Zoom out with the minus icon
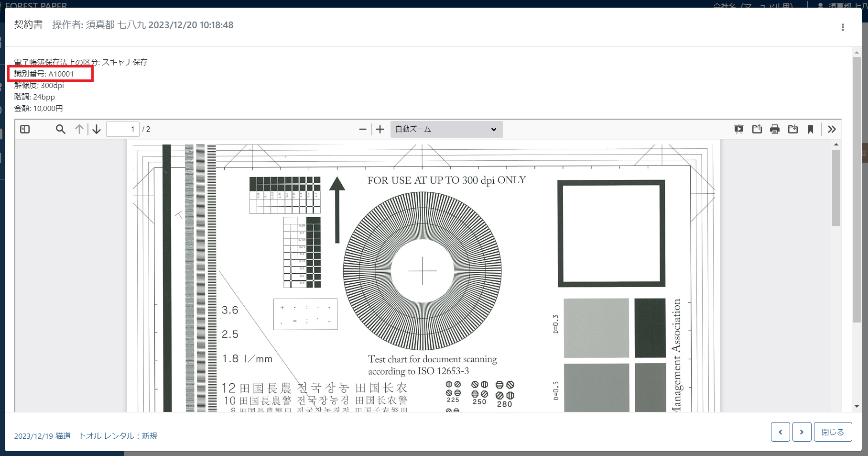 (363, 129)
